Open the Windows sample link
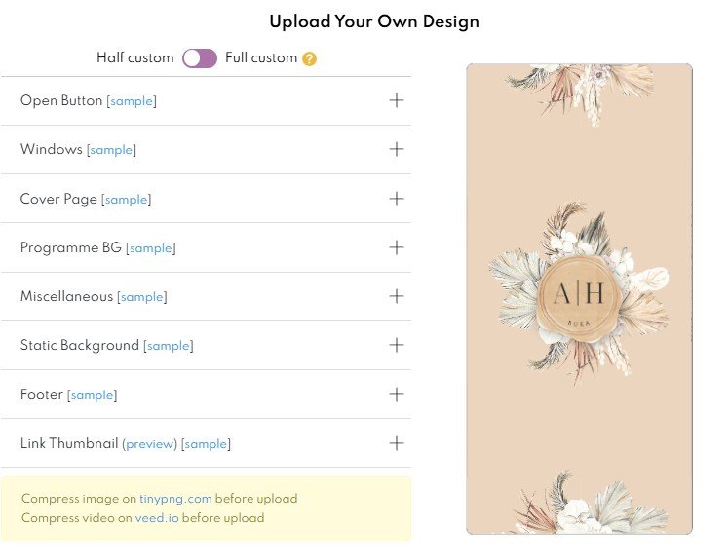The height and width of the screenshot is (560, 728). point(111,150)
